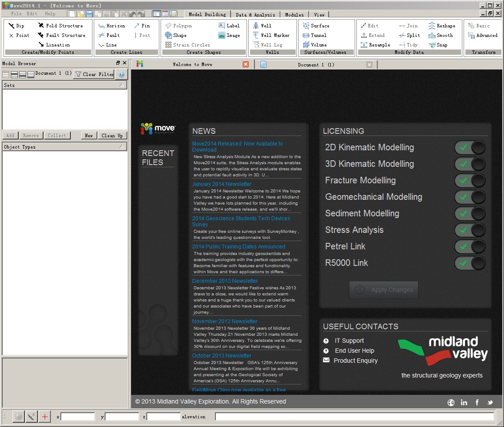Select the Snap tool
Image resolution: width=504 pixels, height=427 pixels.
pyautogui.click(x=438, y=45)
